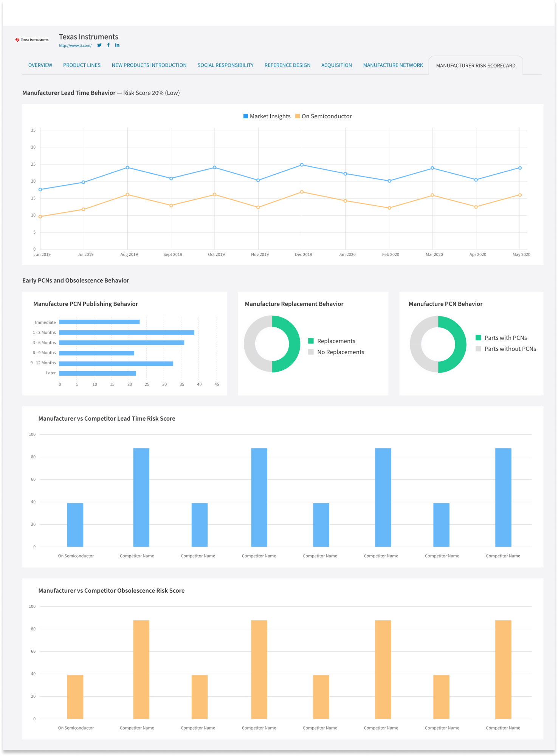Click Parts without PCNs legend swatch
This screenshot has width=558, height=756.
pyautogui.click(x=478, y=349)
